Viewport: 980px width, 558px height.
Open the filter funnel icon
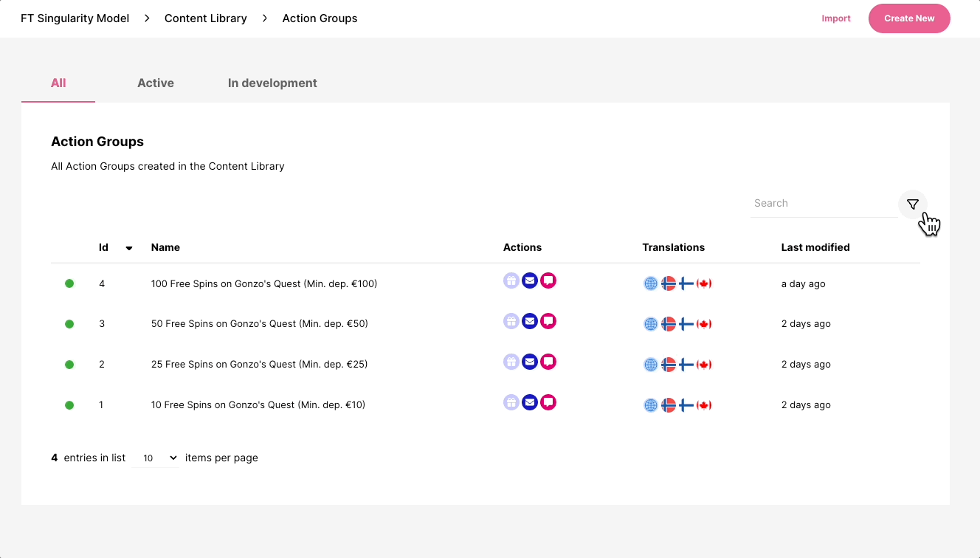click(912, 204)
